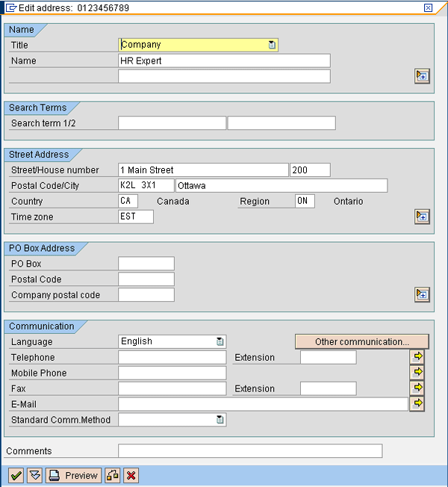This screenshot has height=487, width=448.
Task: Click the Fax Extension field
Action: [329, 388]
